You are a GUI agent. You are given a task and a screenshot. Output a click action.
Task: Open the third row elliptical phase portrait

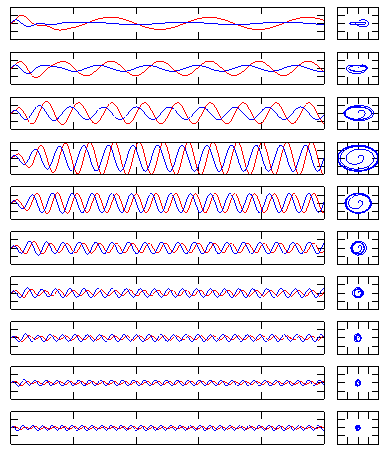click(x=358, y=113)
